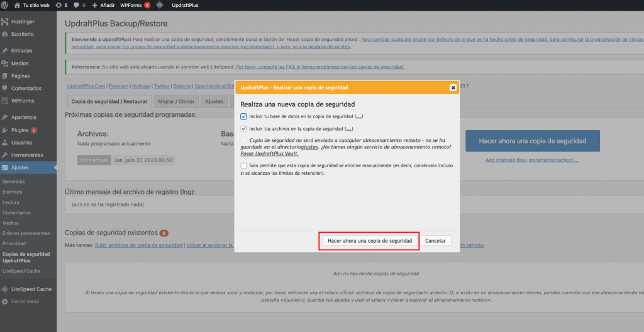This screenshot has height=332, width=644.
Task: Click the Escritorio dashboard icon
Action: [x=5, y=34]
